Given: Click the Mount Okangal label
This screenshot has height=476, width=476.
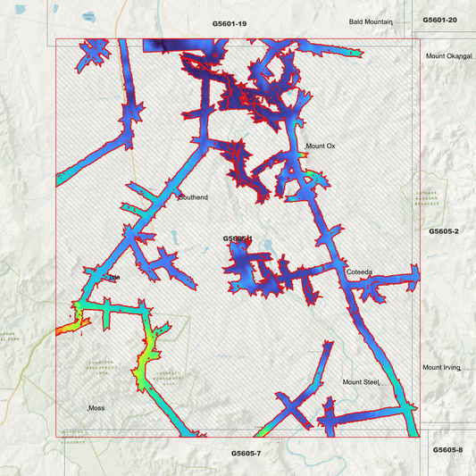Looking at the screenshot, I should pos(449,56).
